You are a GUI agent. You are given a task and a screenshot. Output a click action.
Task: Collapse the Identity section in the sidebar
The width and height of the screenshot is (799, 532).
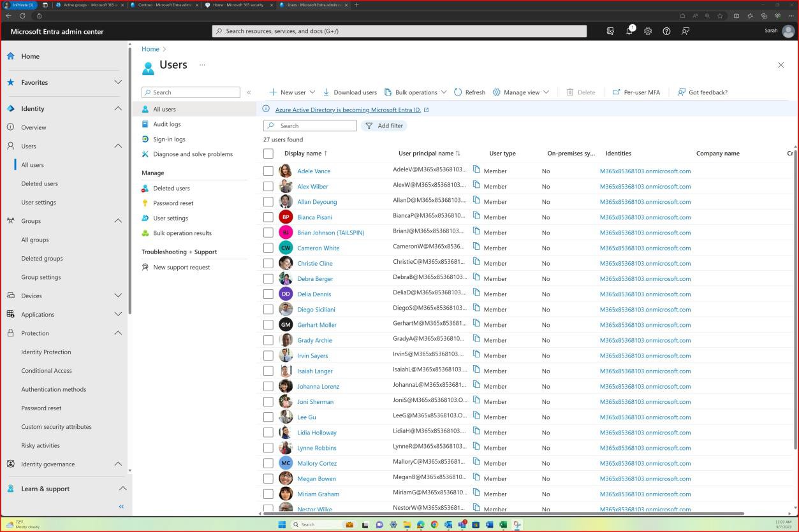(117, 108)
